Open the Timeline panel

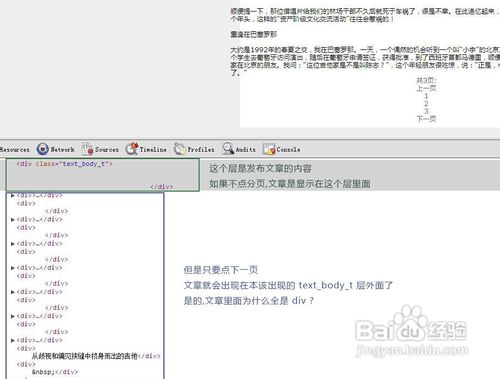(x=146, y=149)
